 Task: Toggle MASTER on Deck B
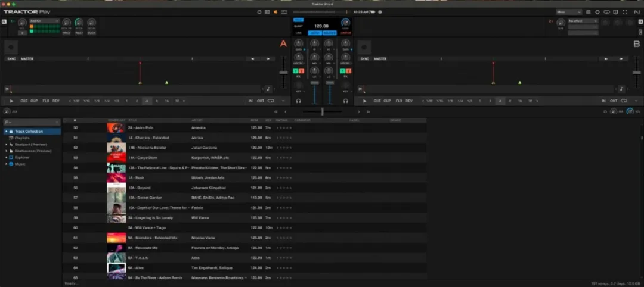[x=380, y=58]
